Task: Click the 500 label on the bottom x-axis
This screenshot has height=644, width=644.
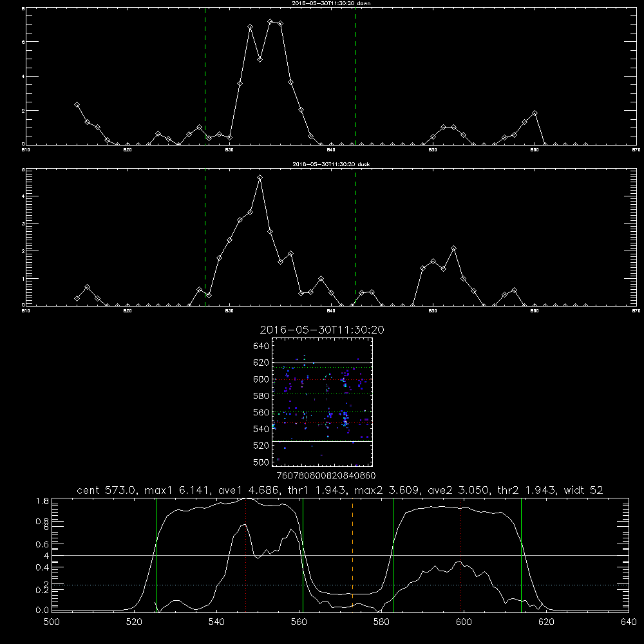Action: [52, 622]
